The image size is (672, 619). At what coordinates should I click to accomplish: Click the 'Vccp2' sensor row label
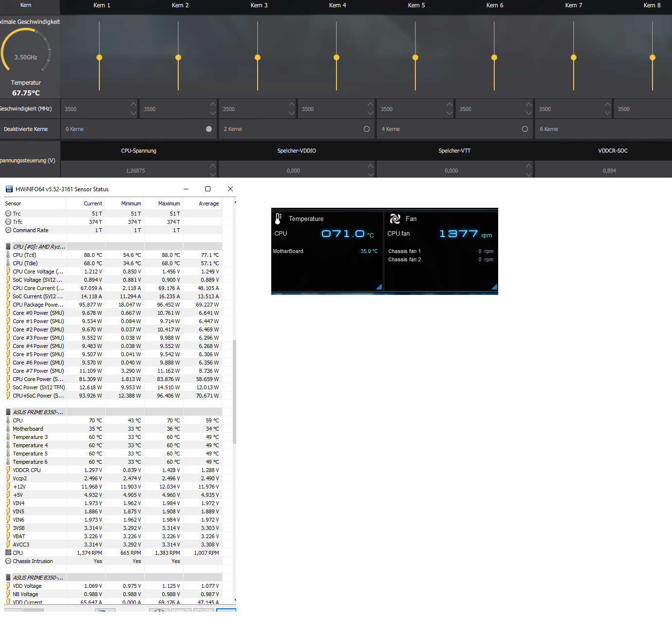19,478
